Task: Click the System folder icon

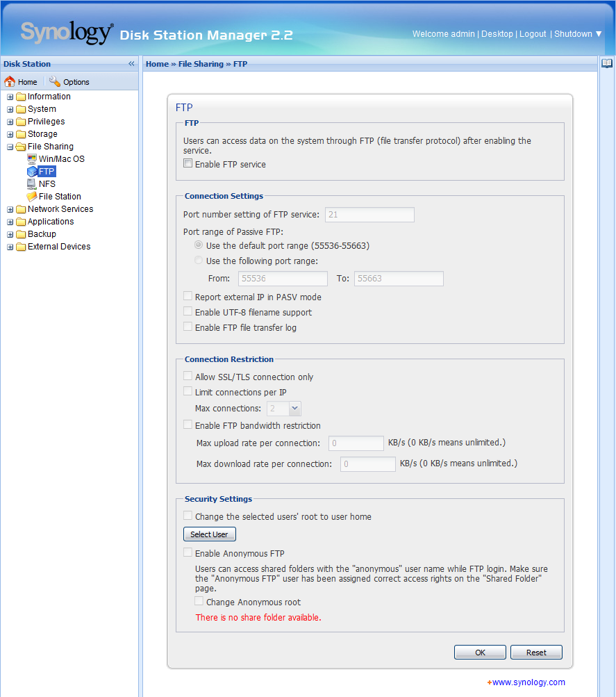Action: tap(21, 109)
